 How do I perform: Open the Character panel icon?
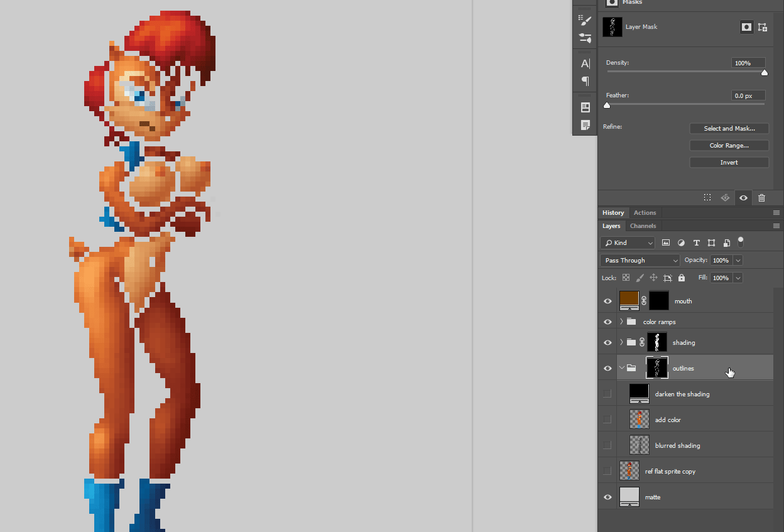click(585, 63)
